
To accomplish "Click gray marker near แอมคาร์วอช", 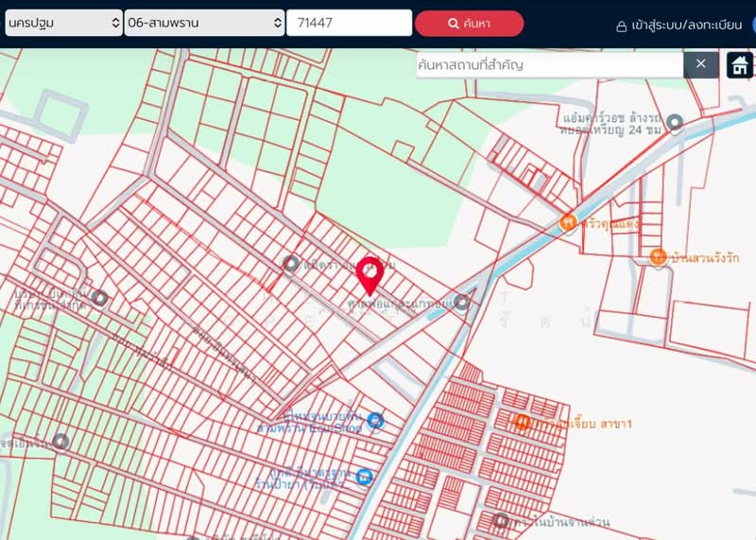I will click(x=675, y=122).
